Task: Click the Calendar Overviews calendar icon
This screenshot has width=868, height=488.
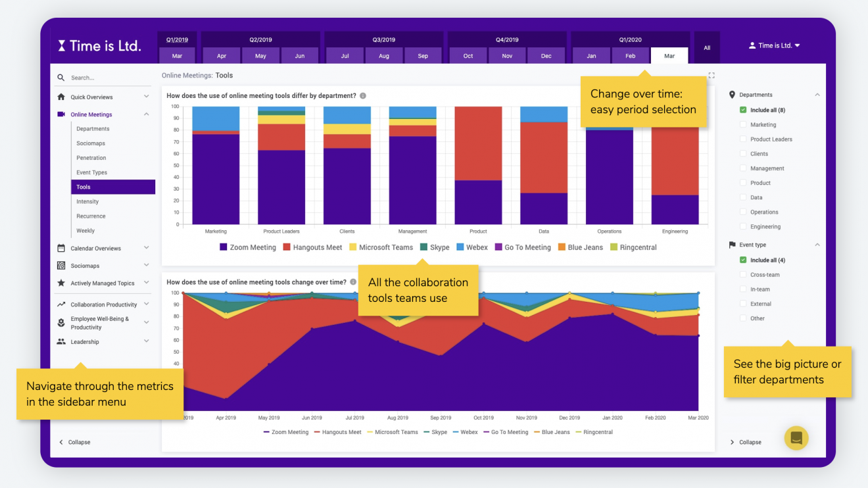Action: (61, 249)
